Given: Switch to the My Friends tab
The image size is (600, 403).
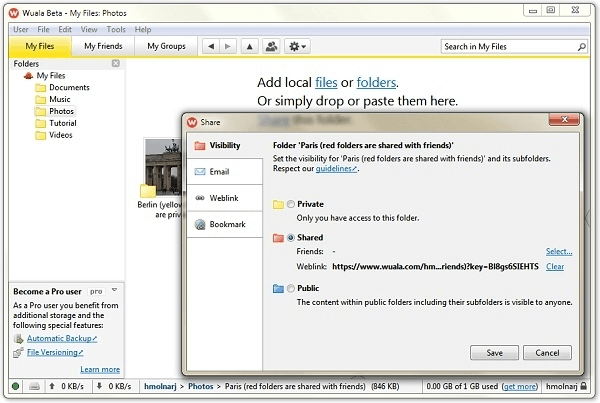Looking at the screenshot, I should click(x=103, y=46).
